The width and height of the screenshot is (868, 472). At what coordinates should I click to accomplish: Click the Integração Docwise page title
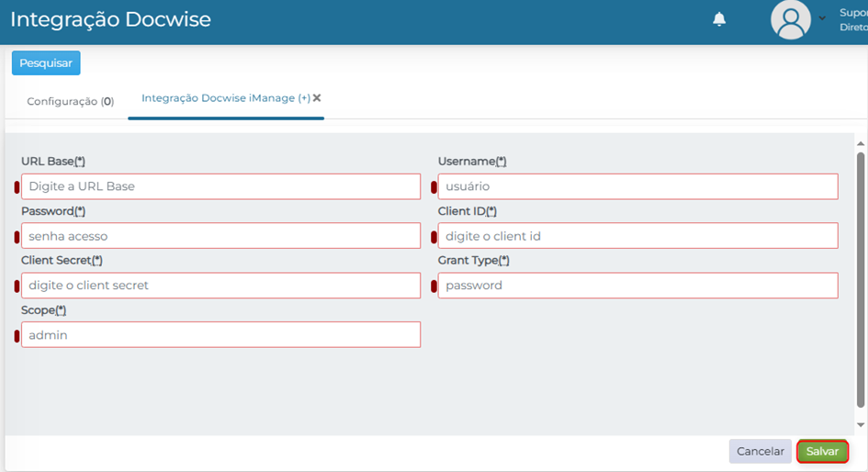[x=111, y=19]
